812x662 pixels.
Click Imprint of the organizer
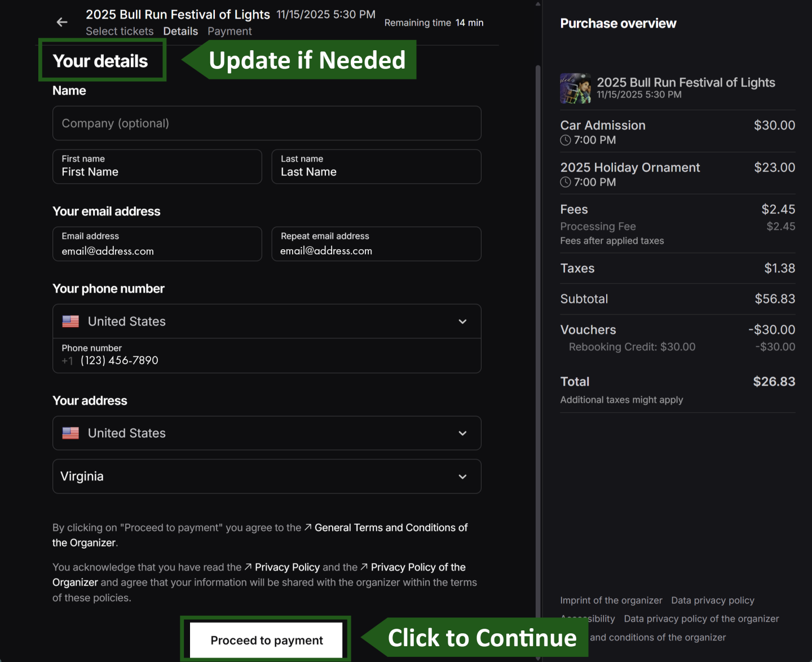coord(611,600)
